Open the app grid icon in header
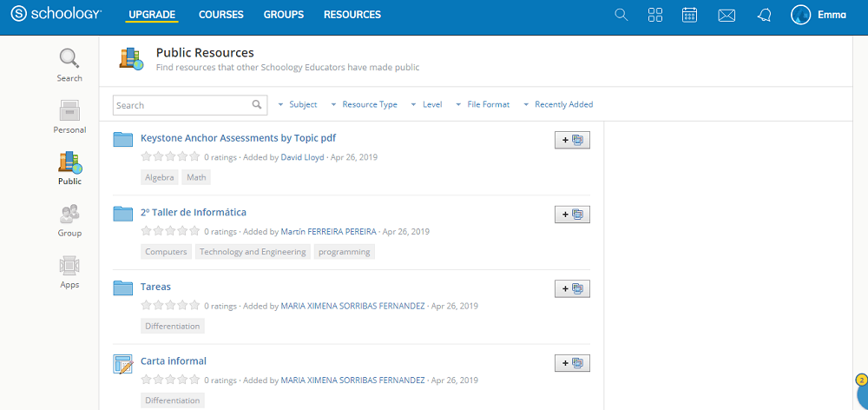 click(655, 15)
